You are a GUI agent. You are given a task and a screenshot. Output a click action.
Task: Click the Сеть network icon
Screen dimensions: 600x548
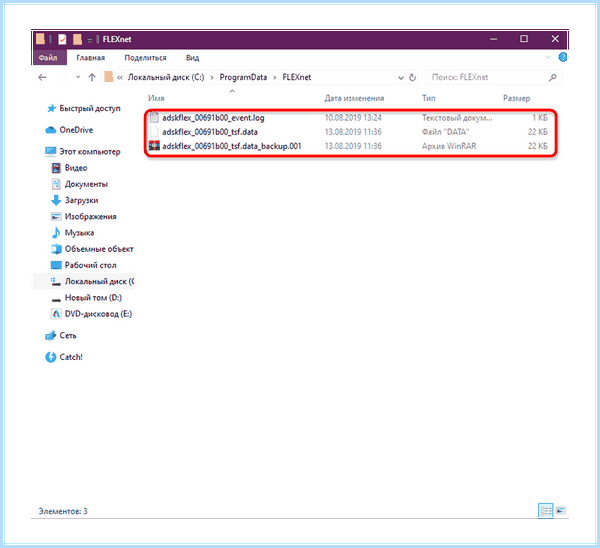point(51,336)
